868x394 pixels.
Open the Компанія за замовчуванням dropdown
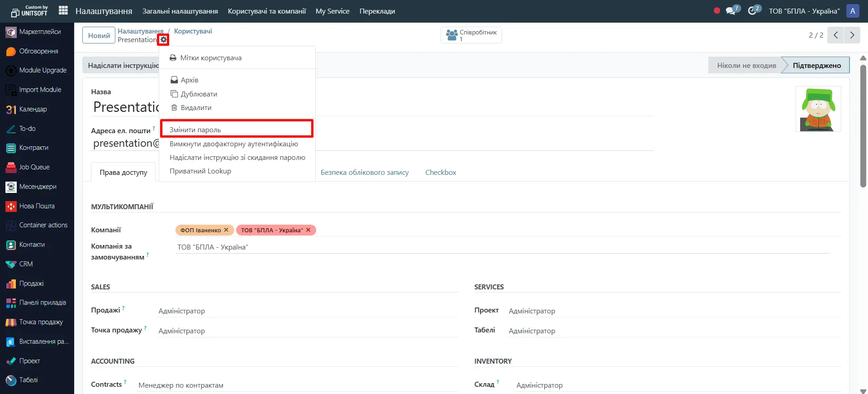pos(502,247)
